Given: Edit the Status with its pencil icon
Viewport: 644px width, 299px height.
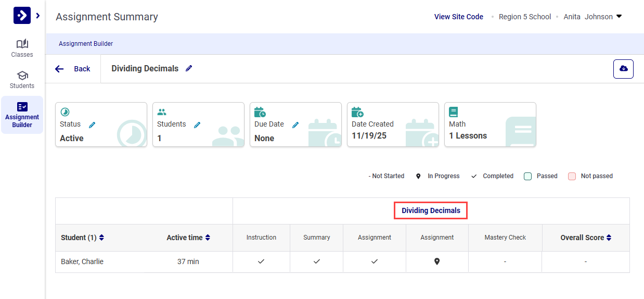Looking at the screenshot, I should coord(92,125).
